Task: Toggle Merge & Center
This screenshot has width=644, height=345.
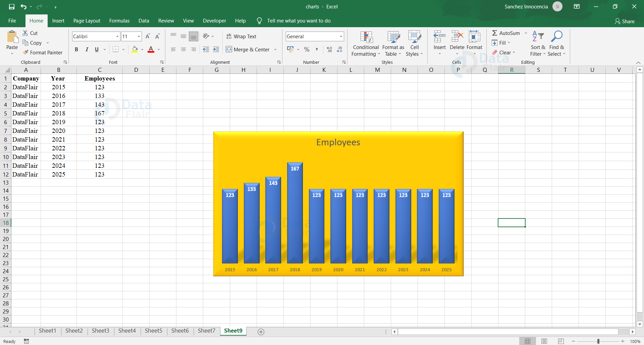Action: [248, 49]
